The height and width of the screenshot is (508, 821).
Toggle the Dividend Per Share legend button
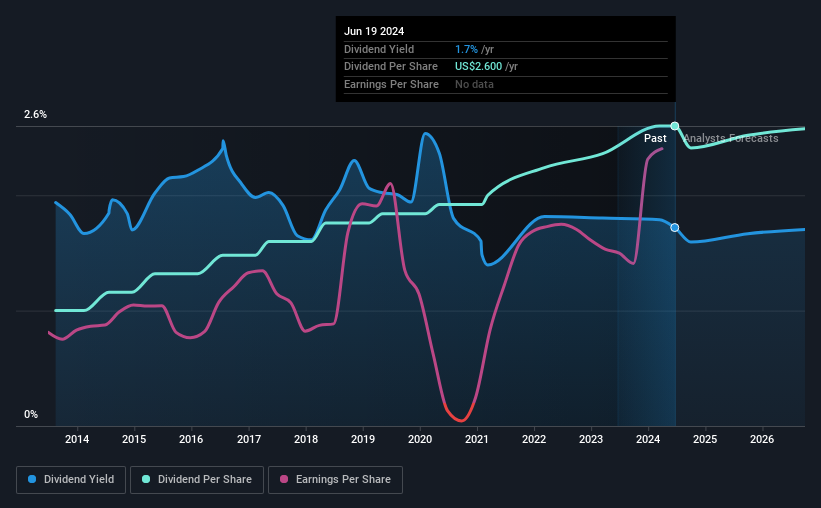click(x=197, y=480)
